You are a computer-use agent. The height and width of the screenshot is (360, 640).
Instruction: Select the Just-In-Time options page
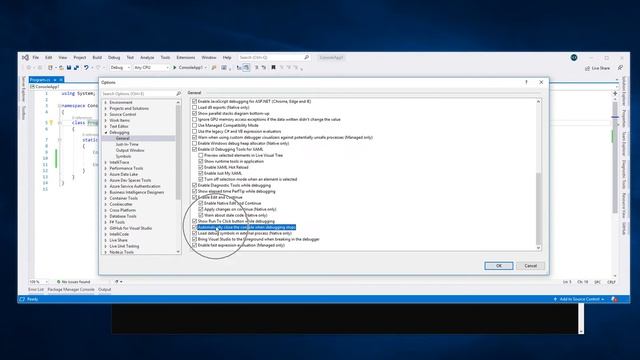(127, 144)
